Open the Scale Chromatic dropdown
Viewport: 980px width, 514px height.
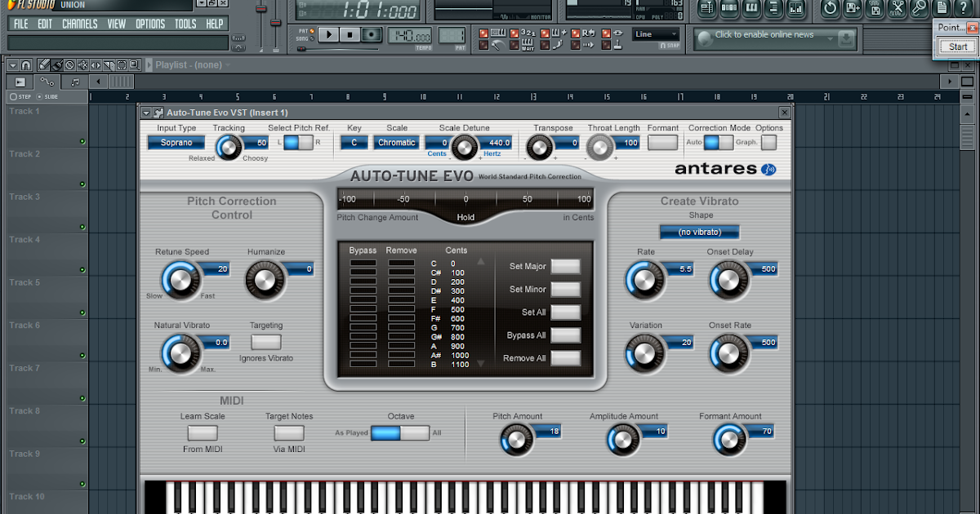(x=397, y=143)
